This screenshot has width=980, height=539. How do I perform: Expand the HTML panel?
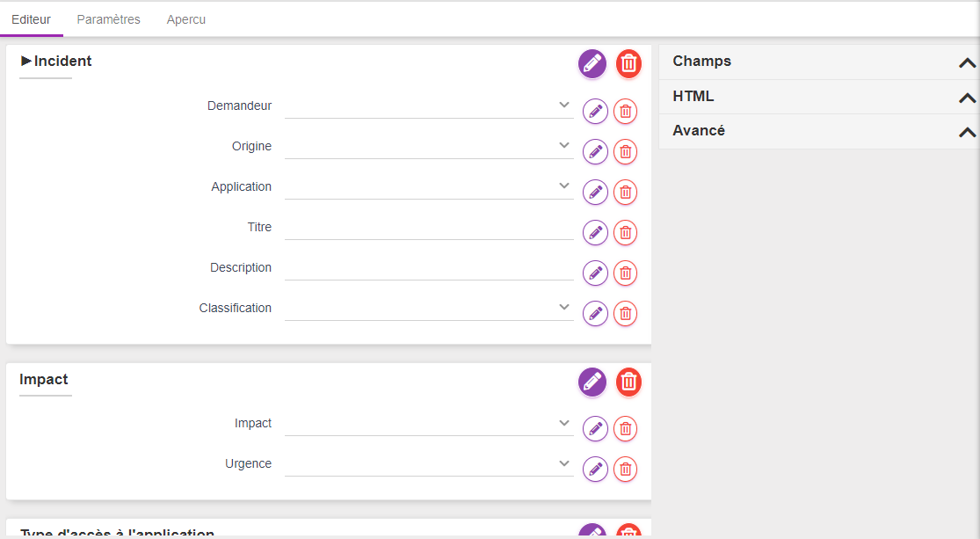coord(967,98)
